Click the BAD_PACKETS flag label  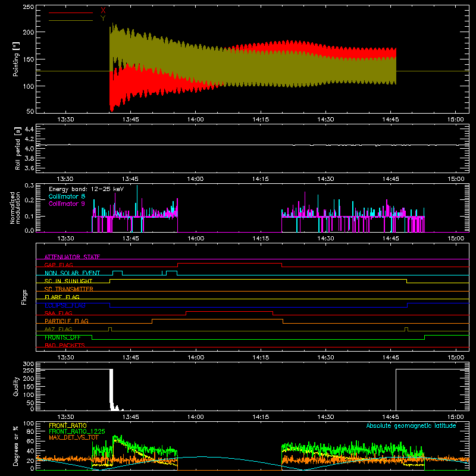pos(65,345)
